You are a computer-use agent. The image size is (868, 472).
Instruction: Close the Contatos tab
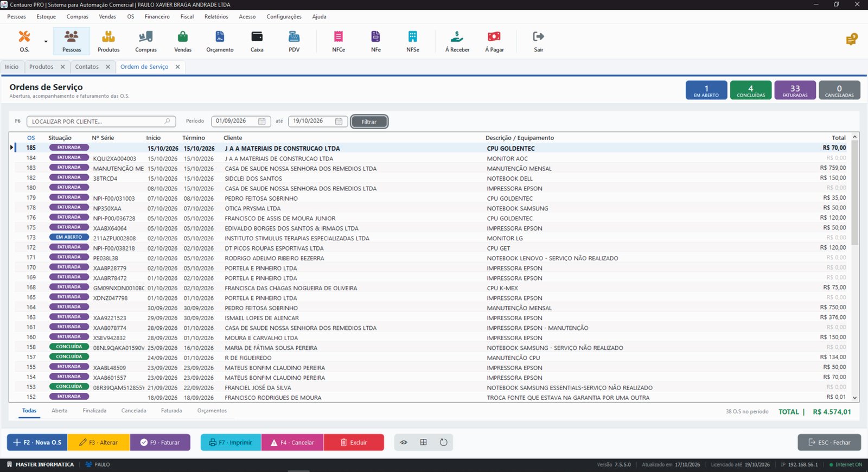[x=108, y=67]
